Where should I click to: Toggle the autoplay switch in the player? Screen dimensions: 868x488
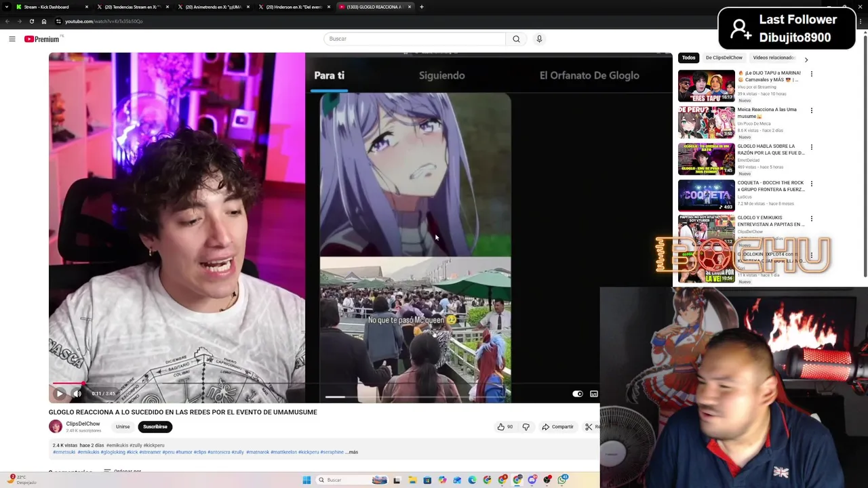[x=577, y=394]
